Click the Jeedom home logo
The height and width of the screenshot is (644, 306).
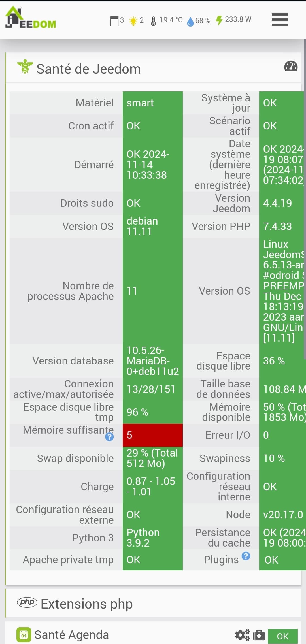tap(31, 18)
